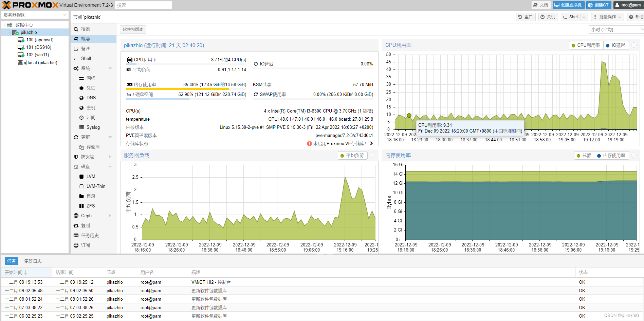Click undo-zoom button on 服务器负载 chart
This screenshot has height=321, width=644.
[372, 156]
